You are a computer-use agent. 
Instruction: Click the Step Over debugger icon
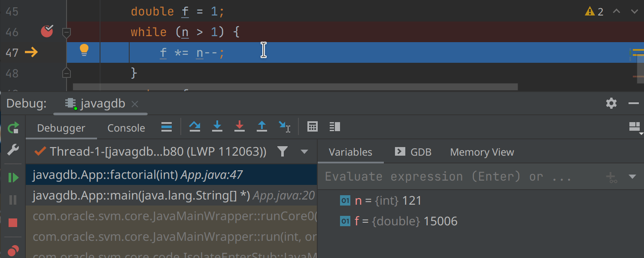(x=195, y=126)
